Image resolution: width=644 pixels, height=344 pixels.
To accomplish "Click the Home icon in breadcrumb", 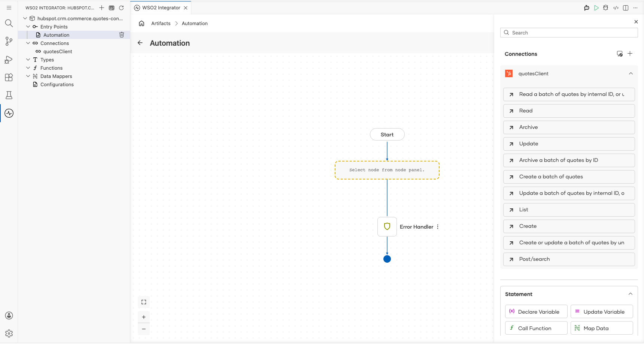I will pos(142,23).
